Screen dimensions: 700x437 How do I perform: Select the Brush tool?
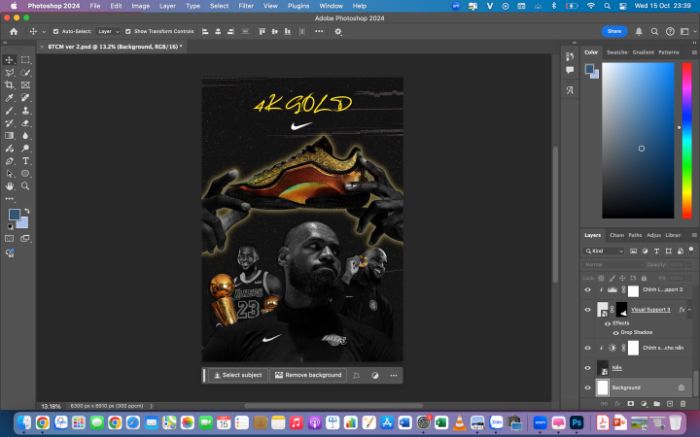tap(9, 110)
